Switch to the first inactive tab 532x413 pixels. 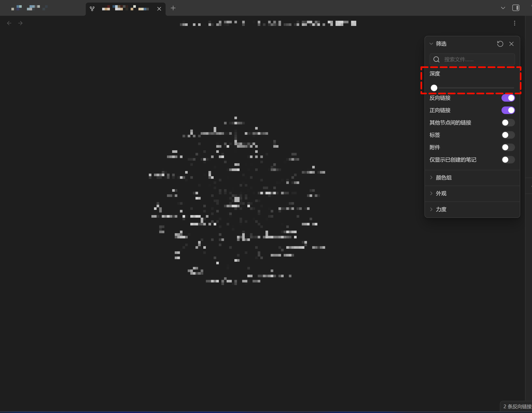coord(29,8)
